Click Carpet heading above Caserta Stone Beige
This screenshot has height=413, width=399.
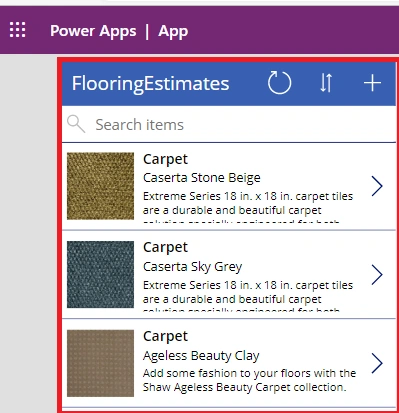[x=165, y=159]
